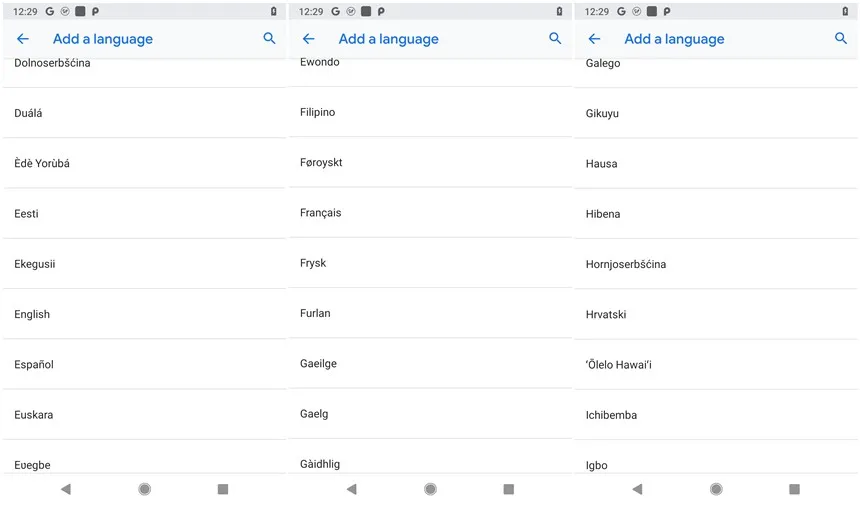Tap the navigation back triangle on the right screen
860x508 pixels.
[x=637, y=489]
